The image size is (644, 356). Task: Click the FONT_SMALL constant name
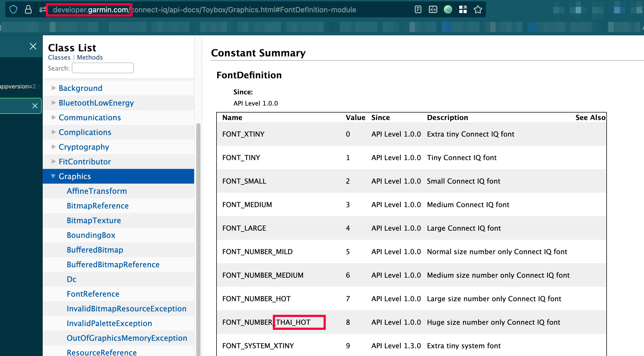[x=244, y=181]
